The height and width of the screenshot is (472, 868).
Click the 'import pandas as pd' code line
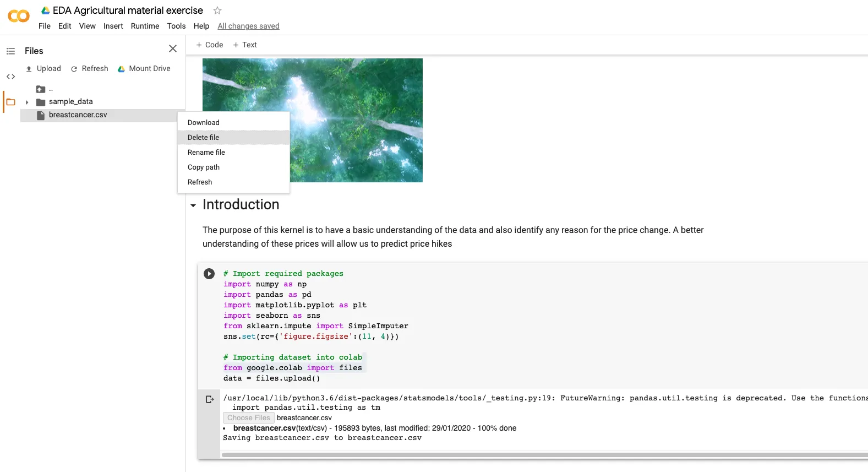tap(268, 295)
